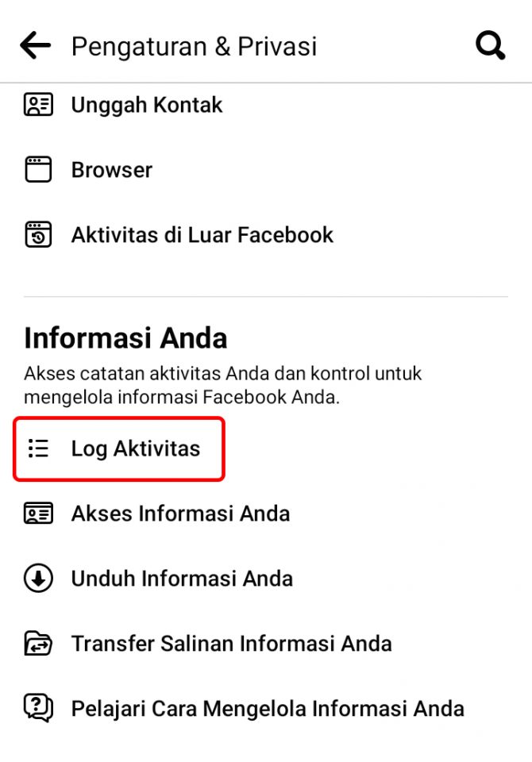Screen dimensions: 532x762
Task: Tap the Unggah Kontak contact card icon
Action: coord(38,105)
